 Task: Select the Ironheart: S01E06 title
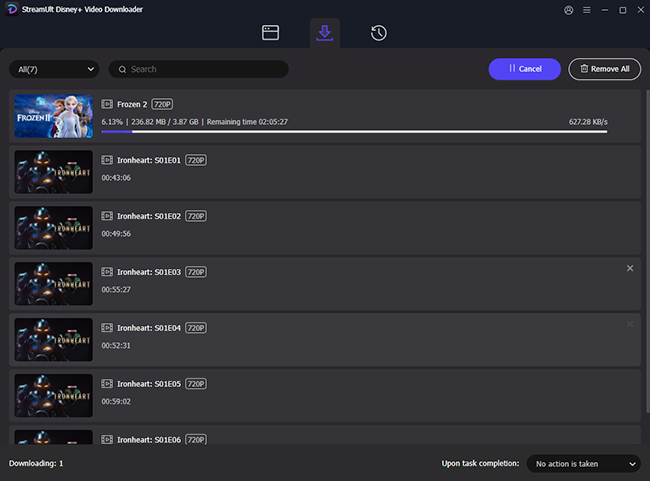click(149, 440)
